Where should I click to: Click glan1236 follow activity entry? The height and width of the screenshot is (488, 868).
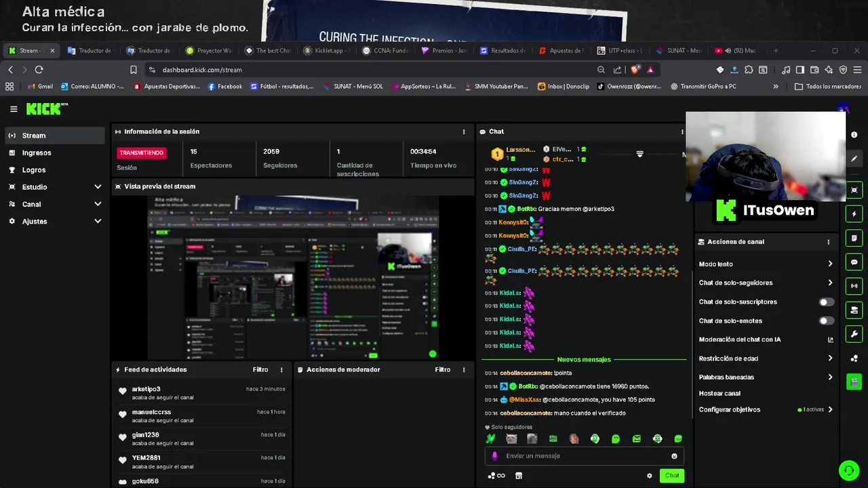pyautogui.click(x=202, y=439)
